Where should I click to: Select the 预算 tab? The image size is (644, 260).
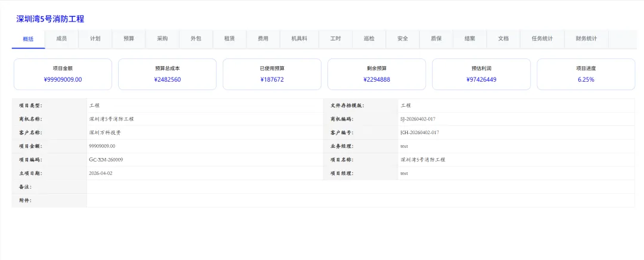[x=129, y=39]
